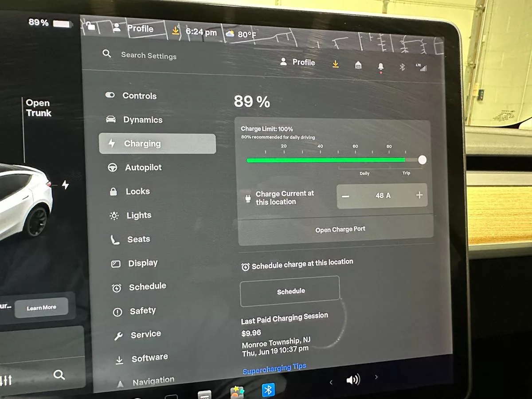This screenshot has height=399, width=532.
Task: Tap the '$9.96' last session amount
Action: point(251,333)
